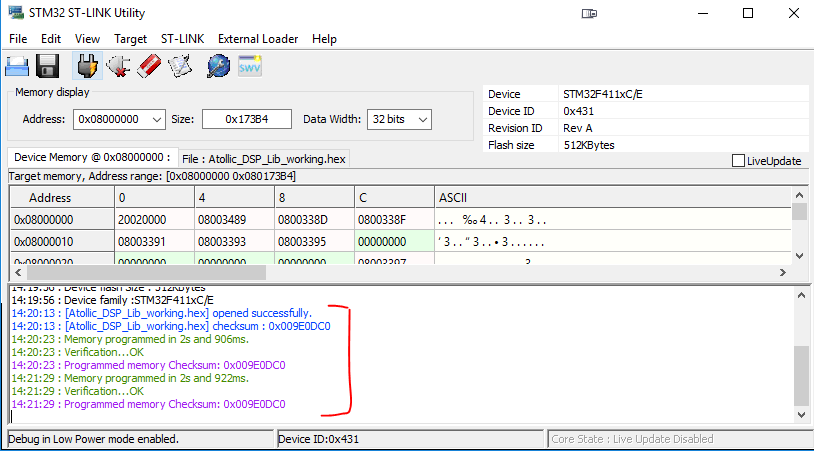Expand the Data Width dropdown

coord(423,119)
